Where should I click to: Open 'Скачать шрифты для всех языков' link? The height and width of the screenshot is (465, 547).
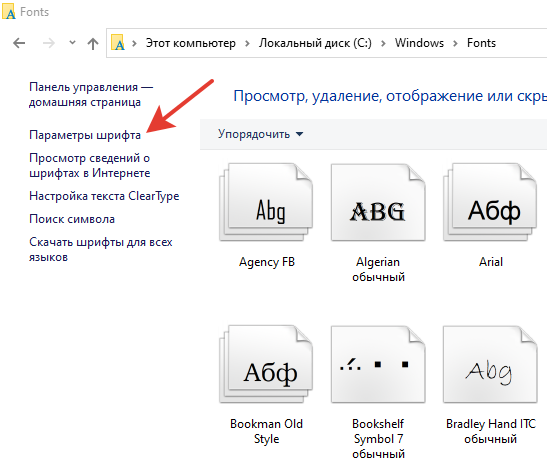(100, 249)
